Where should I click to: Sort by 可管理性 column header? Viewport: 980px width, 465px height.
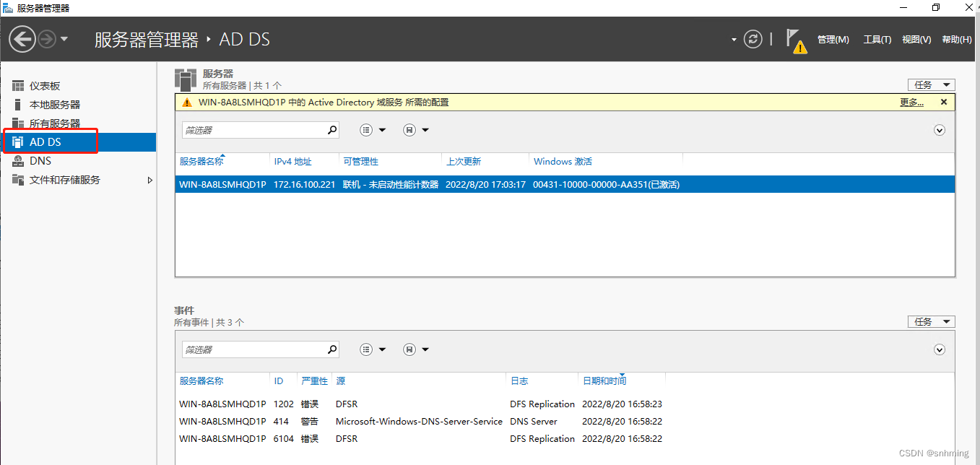360,162
